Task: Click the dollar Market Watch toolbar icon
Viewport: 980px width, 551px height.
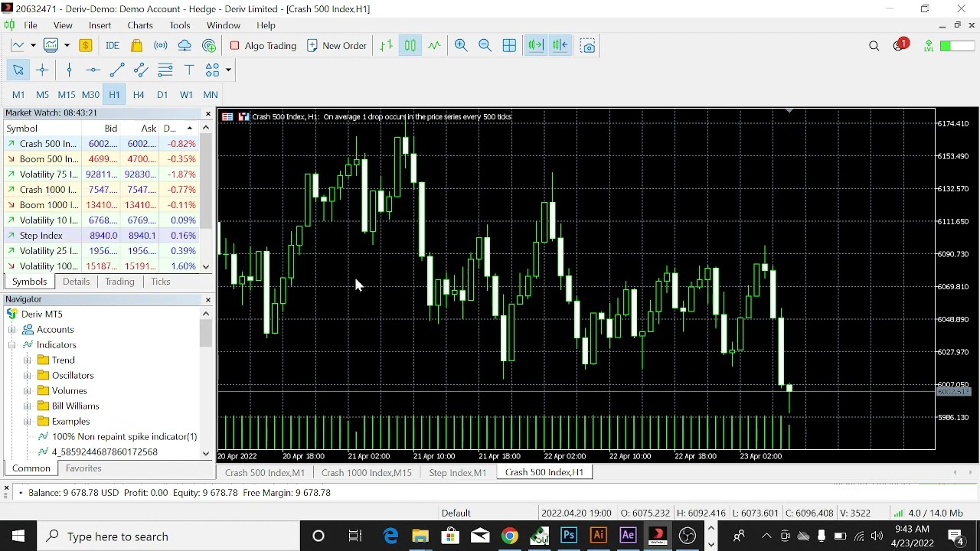Action: coord(87,46)
